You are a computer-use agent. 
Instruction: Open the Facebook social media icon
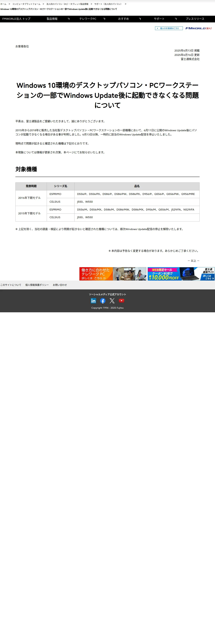coord(103,301)
